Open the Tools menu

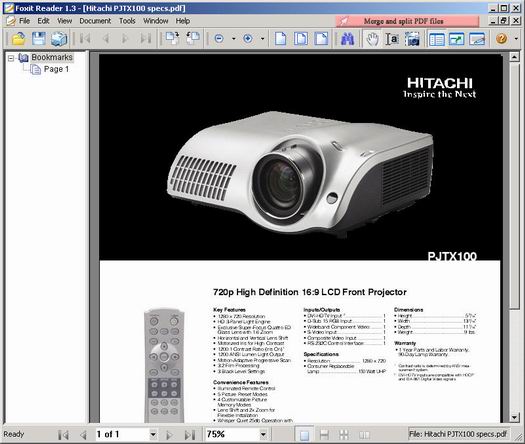[127, 21]
